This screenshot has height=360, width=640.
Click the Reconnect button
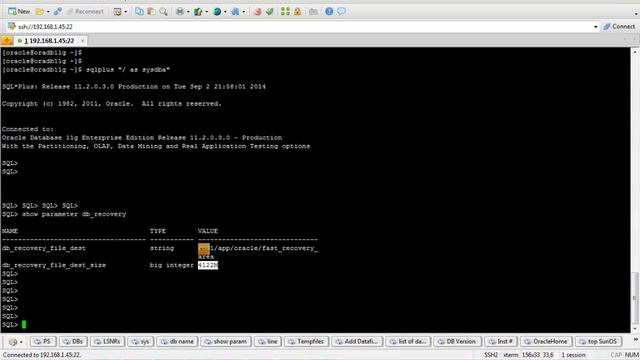[x=85, y=11]
